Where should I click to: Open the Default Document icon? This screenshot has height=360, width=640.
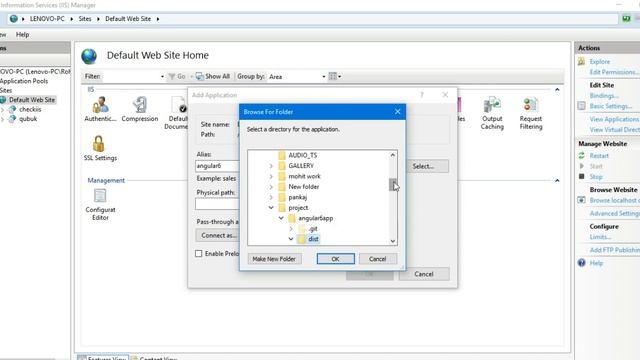click(x=179, y=105)
